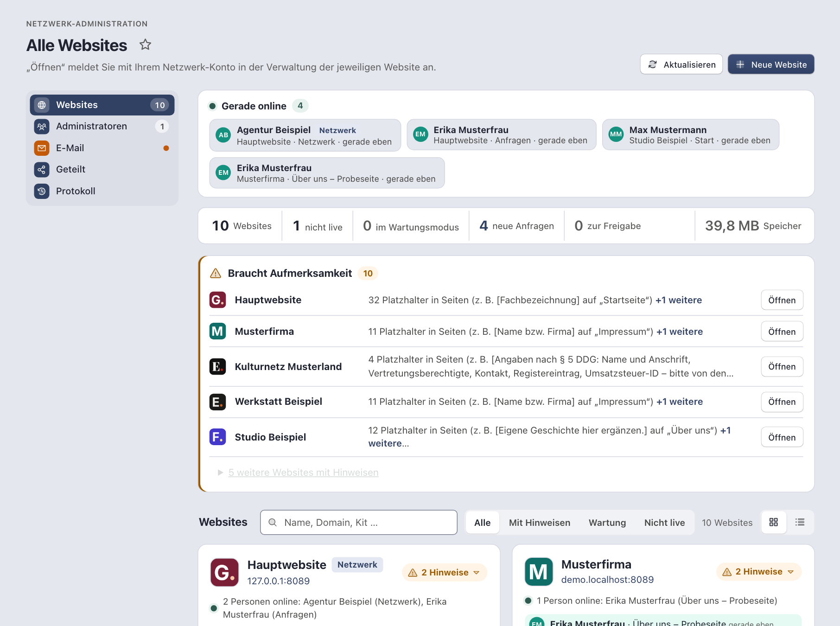
Task: Open Protokoll in the sidebar
Action: 102,191
